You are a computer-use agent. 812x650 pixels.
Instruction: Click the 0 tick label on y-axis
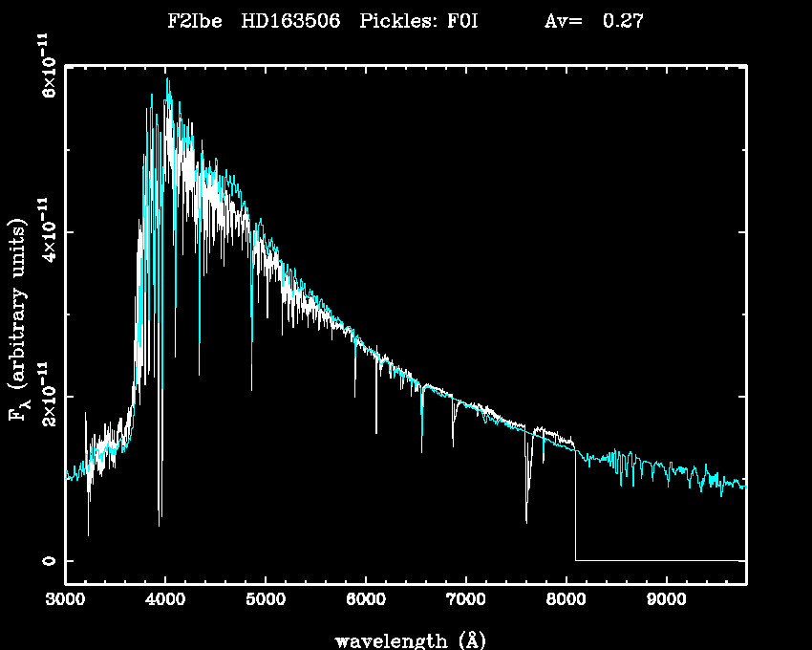43,560
